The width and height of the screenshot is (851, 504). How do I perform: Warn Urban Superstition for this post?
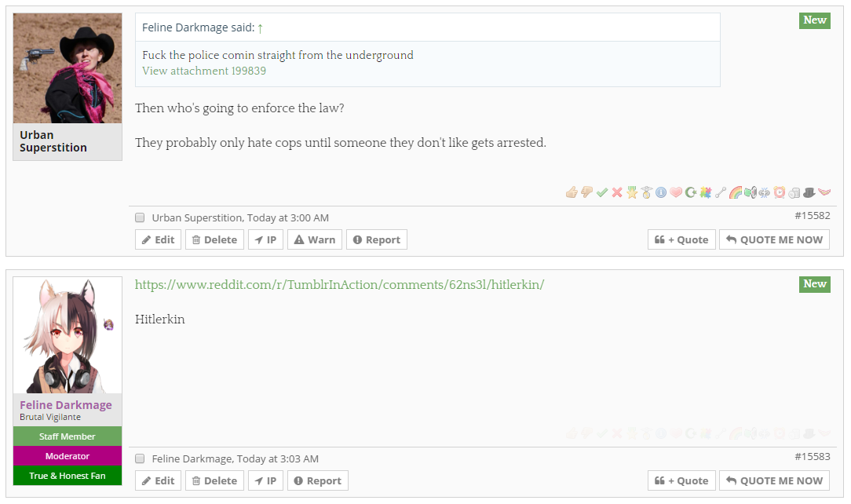pos(315,239)
